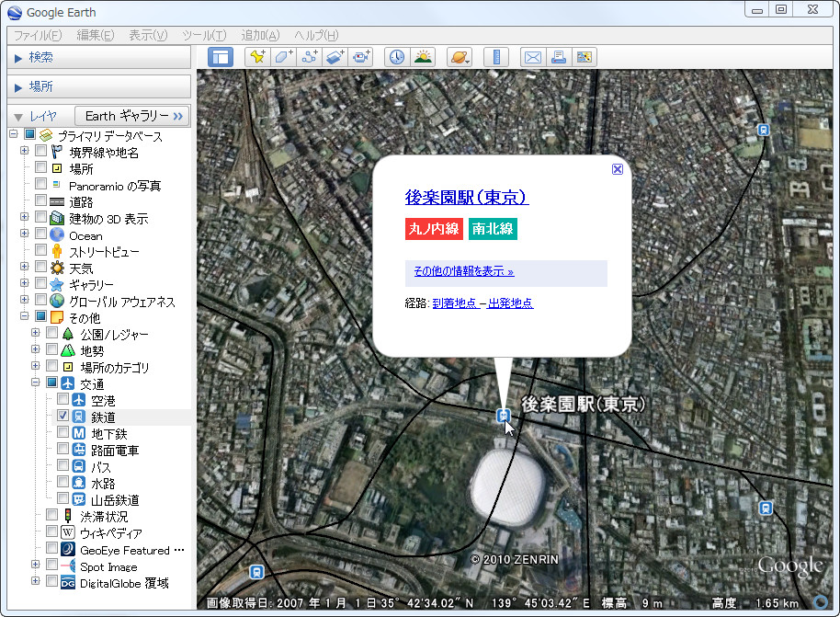The width and height of the screenshot is (840, 617).
Task: Add a path from the toolbar
Action: [309, 57]
